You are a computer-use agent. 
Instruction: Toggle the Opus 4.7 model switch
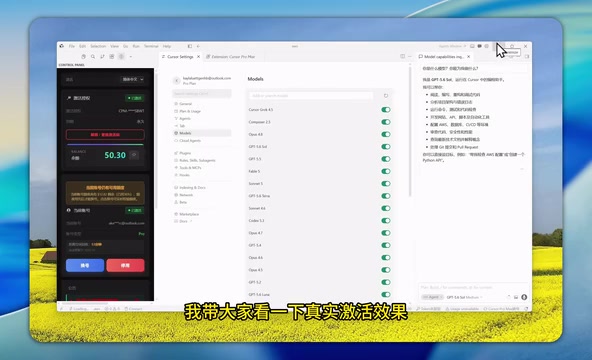(385, 233)
